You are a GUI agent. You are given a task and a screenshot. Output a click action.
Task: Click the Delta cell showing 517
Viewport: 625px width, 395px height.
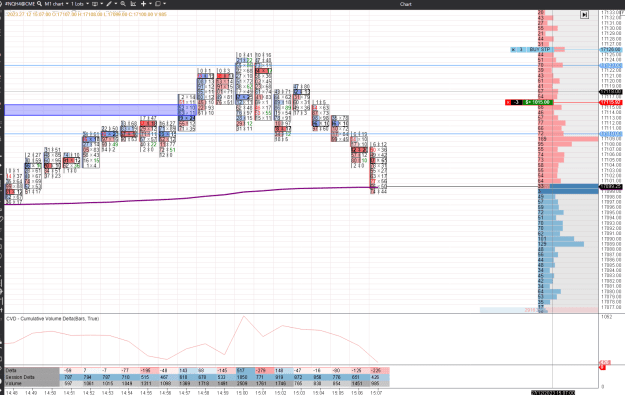pyautogui.click(x=245, y=370)
